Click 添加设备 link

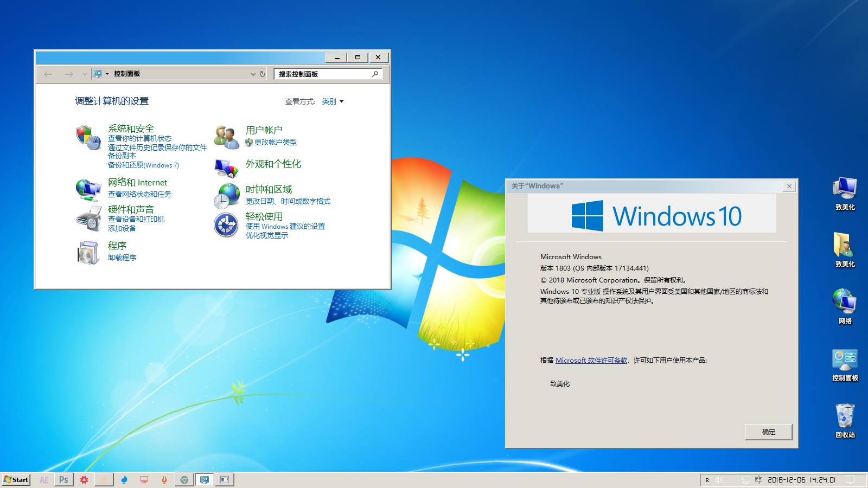122,228
